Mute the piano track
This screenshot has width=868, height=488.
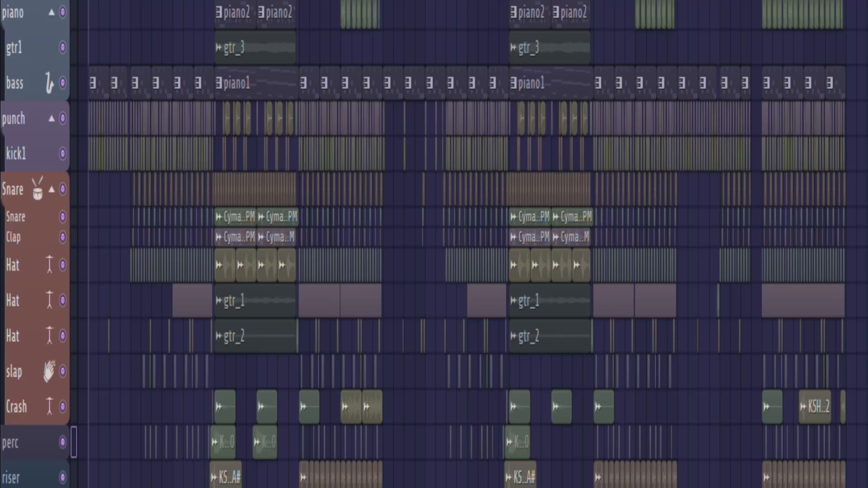point(63,12)
